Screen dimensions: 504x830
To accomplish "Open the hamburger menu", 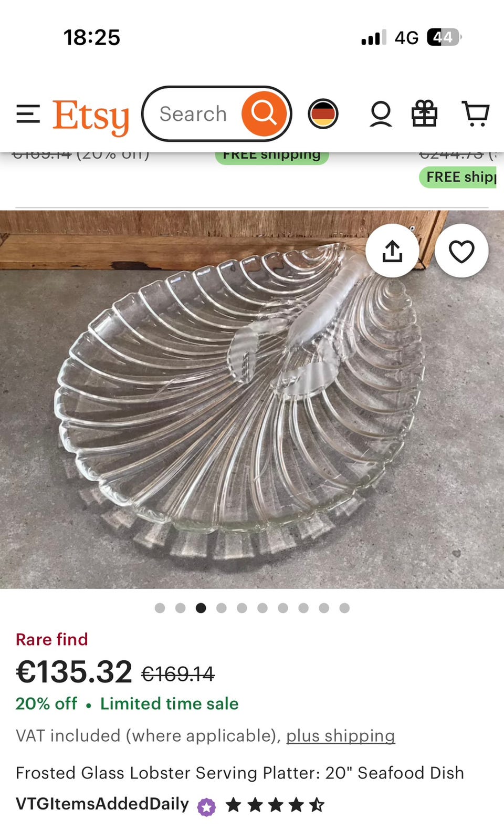I will pos(28,114).
